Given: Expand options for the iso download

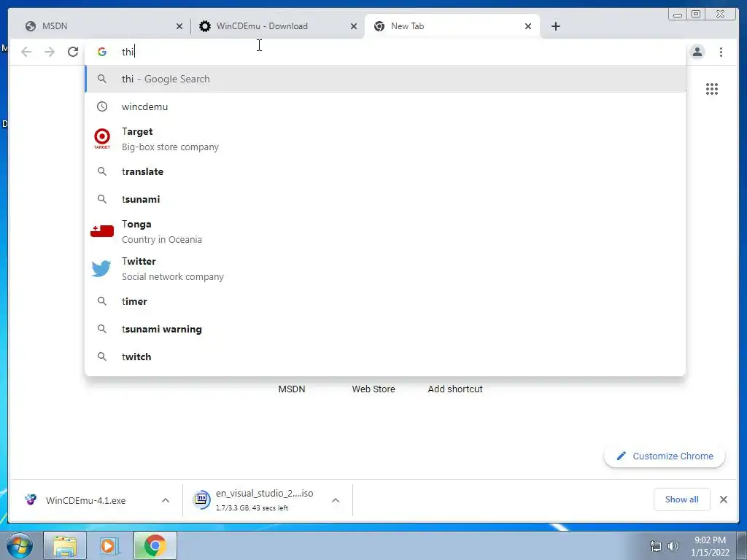Looking at the screenshot, I should pyautogui.click(x=336, y=500).
